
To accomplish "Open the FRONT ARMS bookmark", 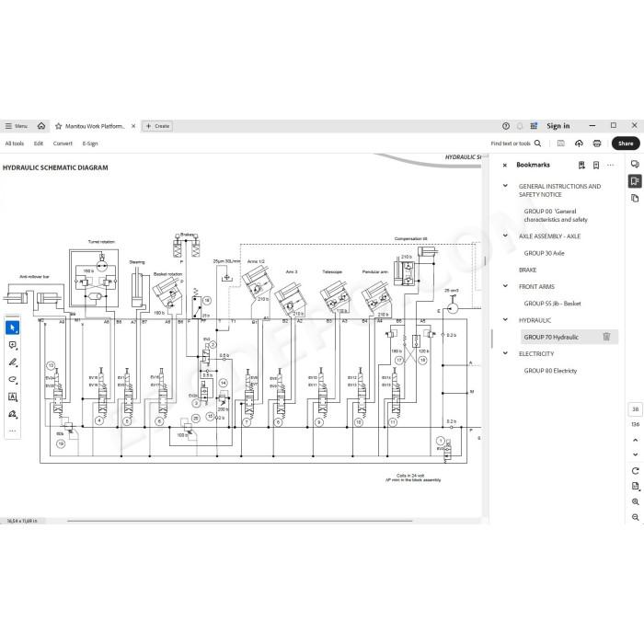I will click(536, 287).
